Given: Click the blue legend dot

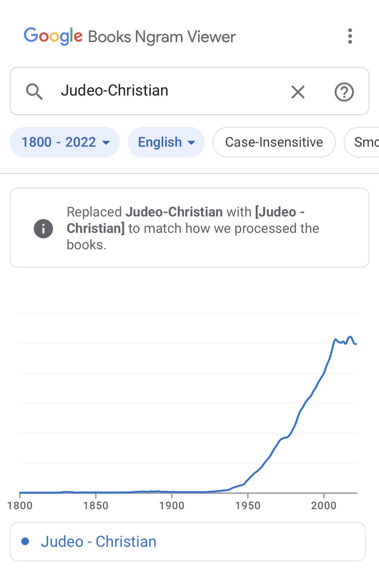Looking at the screenshot, I should click(x=25, y=541).
